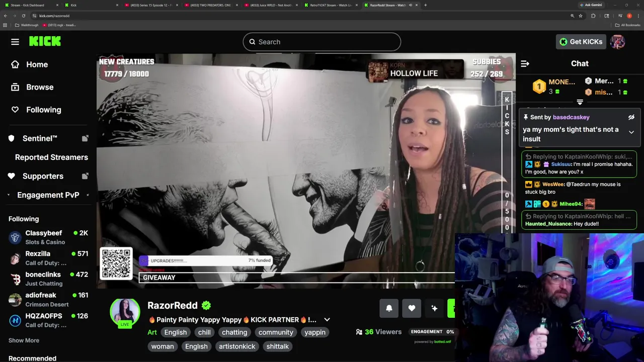This screenshot has height=362, width=644.
Task: Click the green KICK logo
Action: (45, 42)
